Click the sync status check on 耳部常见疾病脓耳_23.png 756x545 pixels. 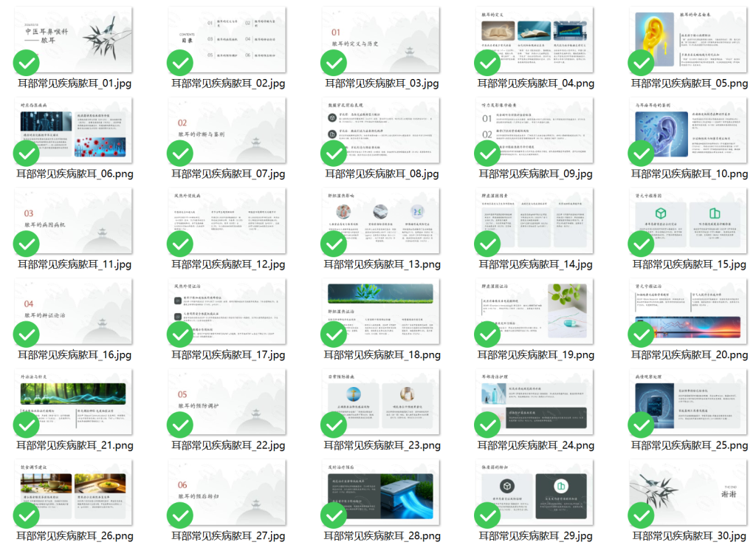click(x=334, y=425)
